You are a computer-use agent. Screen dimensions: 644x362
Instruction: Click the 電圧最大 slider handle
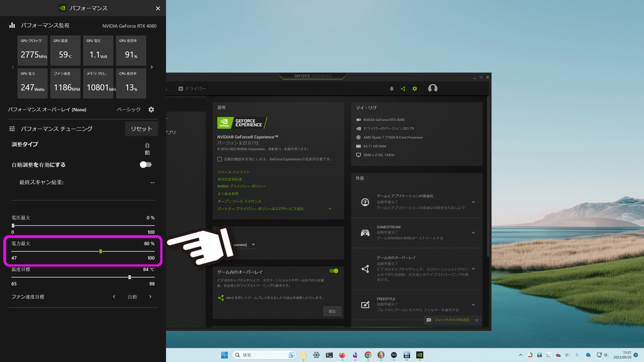(x=13, y=225)
